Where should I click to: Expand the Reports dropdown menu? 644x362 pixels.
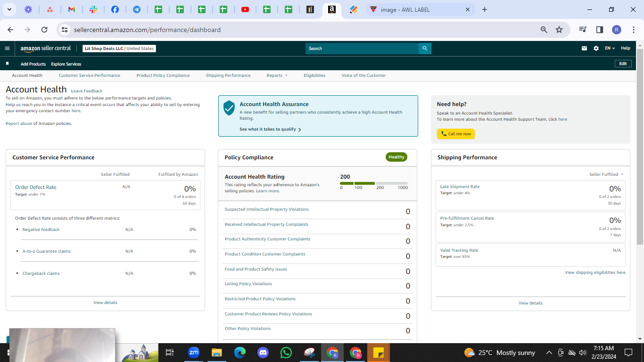click(277, 75)
